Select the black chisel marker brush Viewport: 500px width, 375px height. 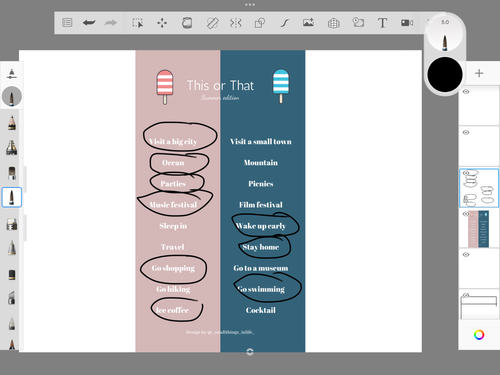pos(12,274)
